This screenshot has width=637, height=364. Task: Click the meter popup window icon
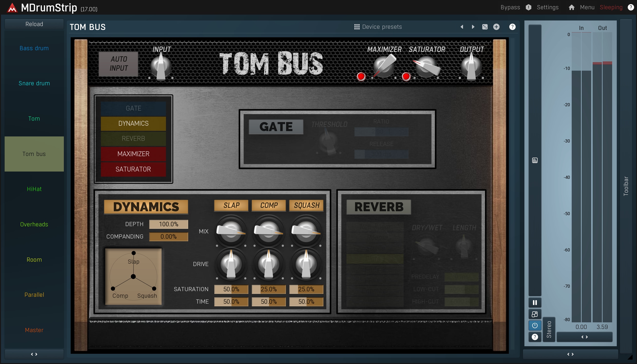(x=534, y=314)
